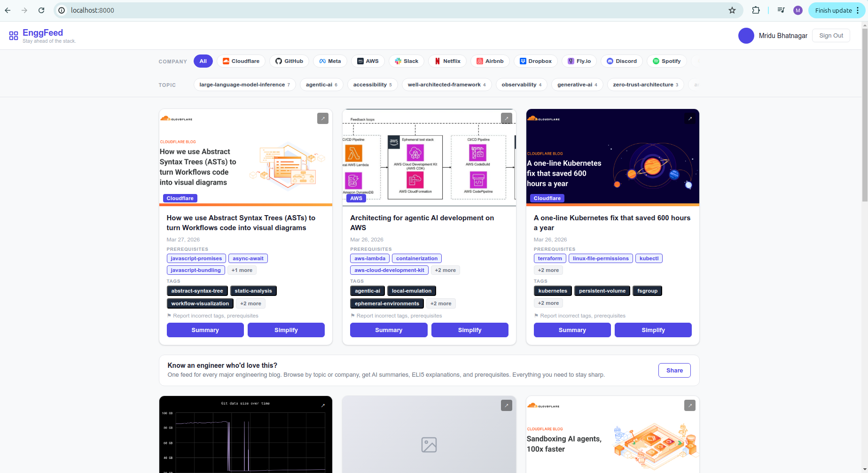This screenshot has height=473, width=868.
Task: Open the browser extensions puzzle icon
Action: coord(756,10)
